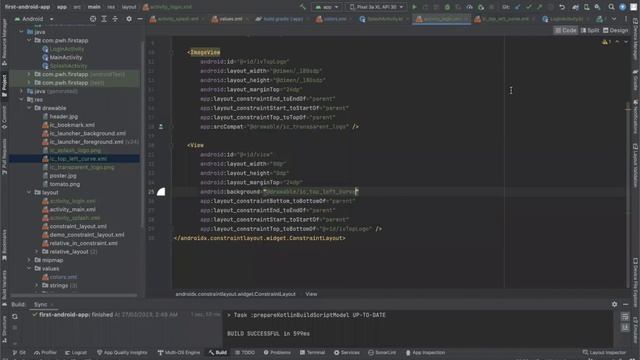Open the Git tool window
The width and height of the screenshot is (640, 360).
coord(19,352)
